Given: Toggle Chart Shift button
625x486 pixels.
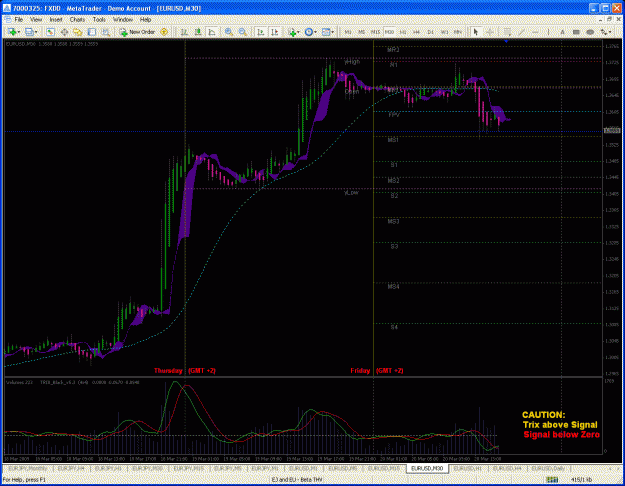Looking at the screenshot, I should coord(274,32).
